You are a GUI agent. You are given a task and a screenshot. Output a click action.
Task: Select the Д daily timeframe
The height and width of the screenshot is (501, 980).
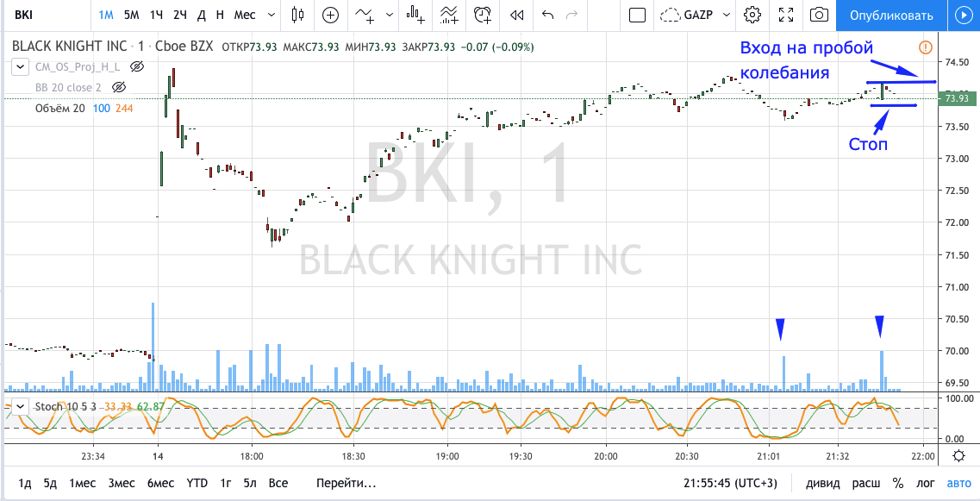[201, 15]
